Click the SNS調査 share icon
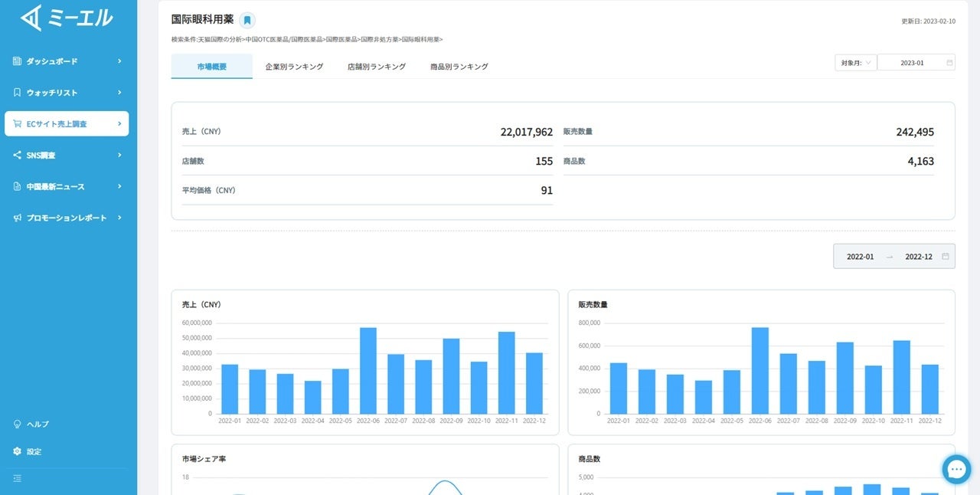Screen dimensions: 980x495 [17, 156]
